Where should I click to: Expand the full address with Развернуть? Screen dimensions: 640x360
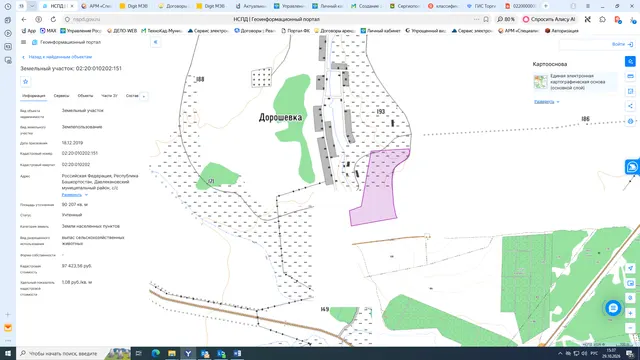(74, 195)
